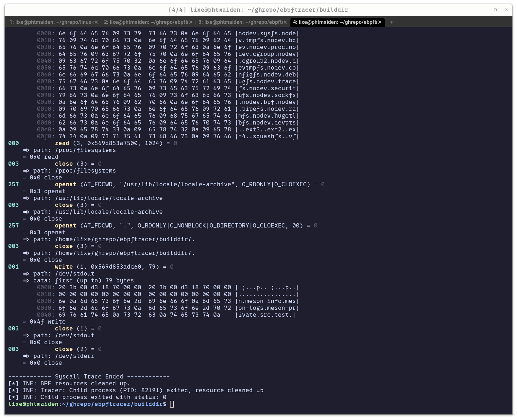Click the shell prompt cursor

coord(172,404)
